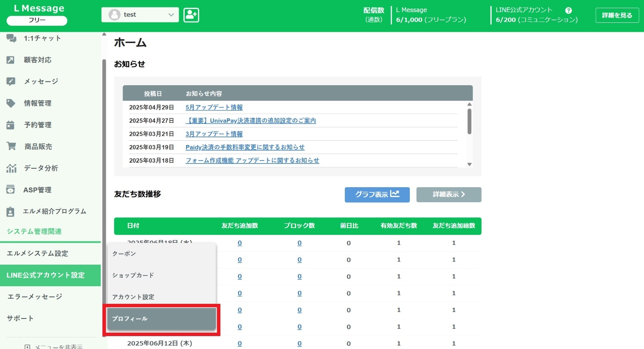This screenshot has width=644, height=349.
Task: Click the 6/200 (コミュニケーション) count text
Action: (537, 20)
